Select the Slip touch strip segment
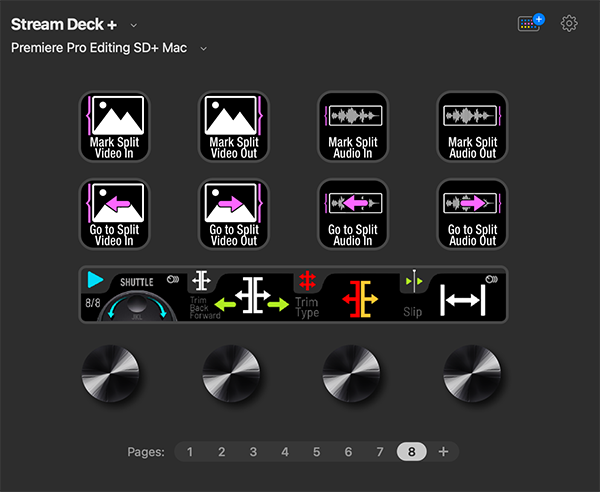The height and width of the screenshot is (492, 600). [453, 295]
